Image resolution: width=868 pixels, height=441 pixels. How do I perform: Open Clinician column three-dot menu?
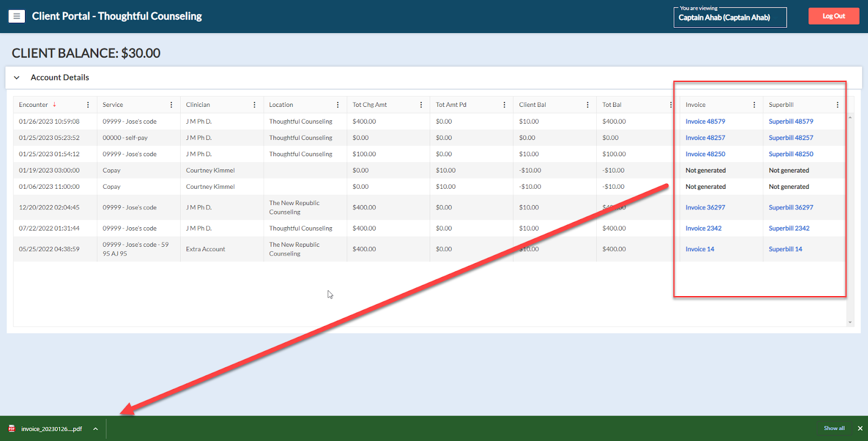pyautogui.click(x=254, y=105)
